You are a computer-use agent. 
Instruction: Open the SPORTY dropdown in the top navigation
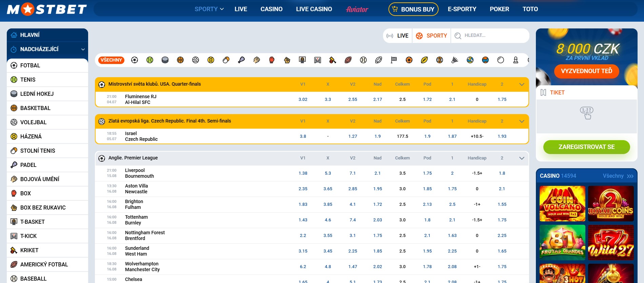tap(209, 9)
